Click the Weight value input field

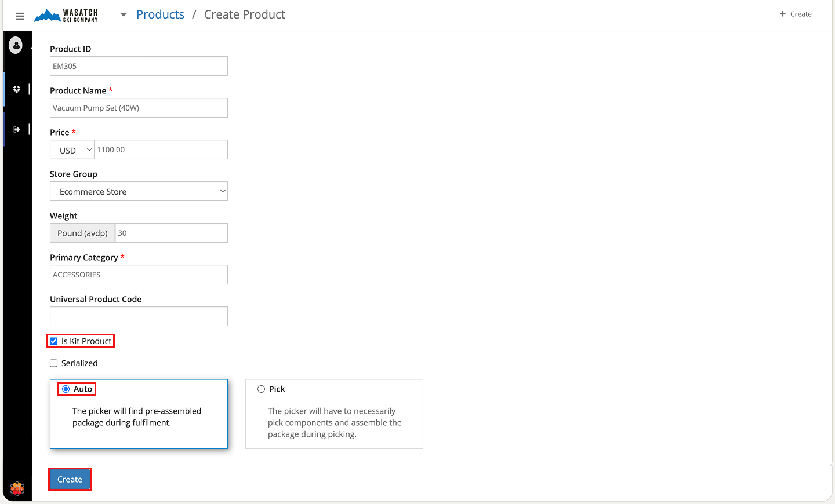171,233
